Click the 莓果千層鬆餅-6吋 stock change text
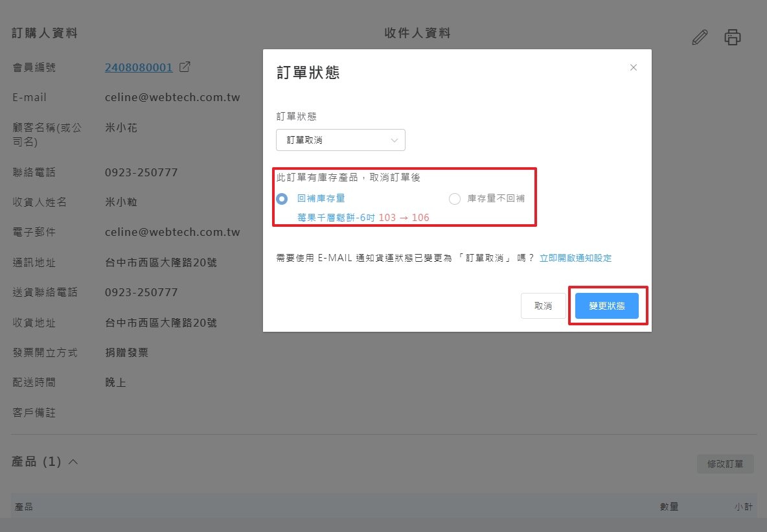 363,218
